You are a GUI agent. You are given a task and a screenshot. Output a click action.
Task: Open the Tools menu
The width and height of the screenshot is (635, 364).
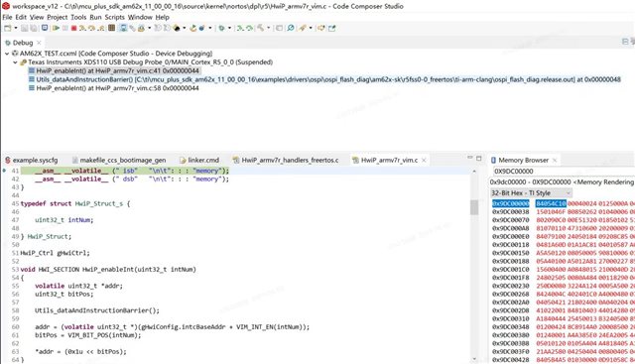click(78, 17)
